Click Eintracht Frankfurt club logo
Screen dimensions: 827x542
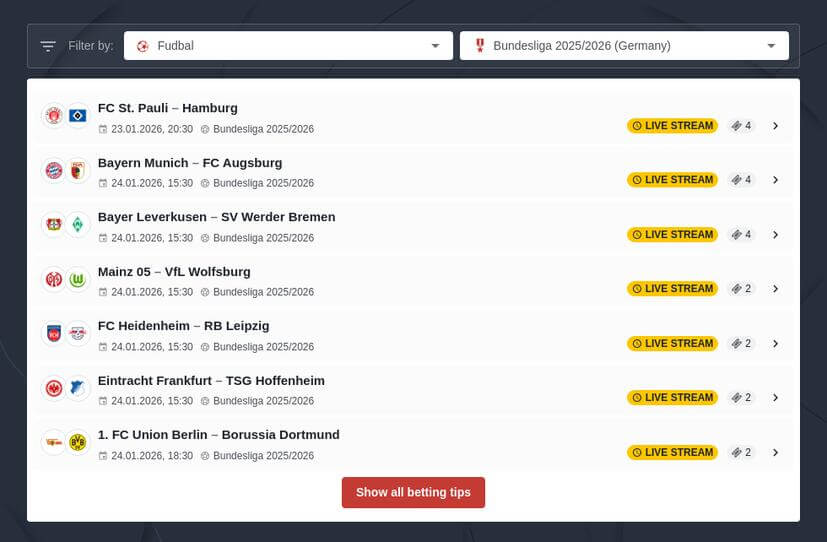[x=54, y=388]
